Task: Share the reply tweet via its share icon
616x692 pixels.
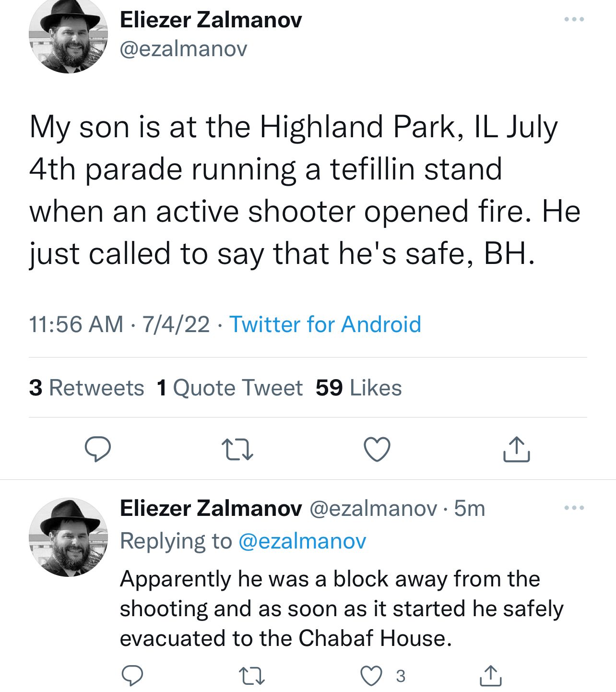Action: tap(491, 676)
